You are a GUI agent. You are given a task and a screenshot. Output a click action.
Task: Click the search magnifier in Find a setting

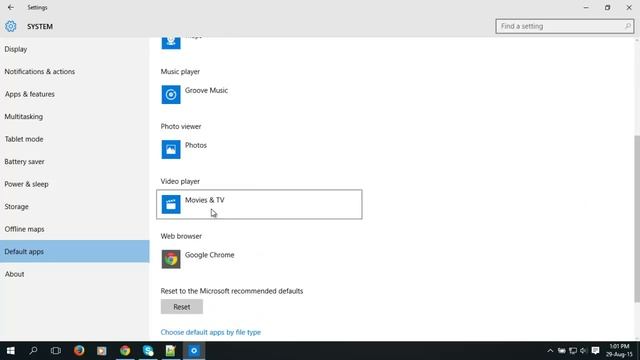click(x=627, y=26)
